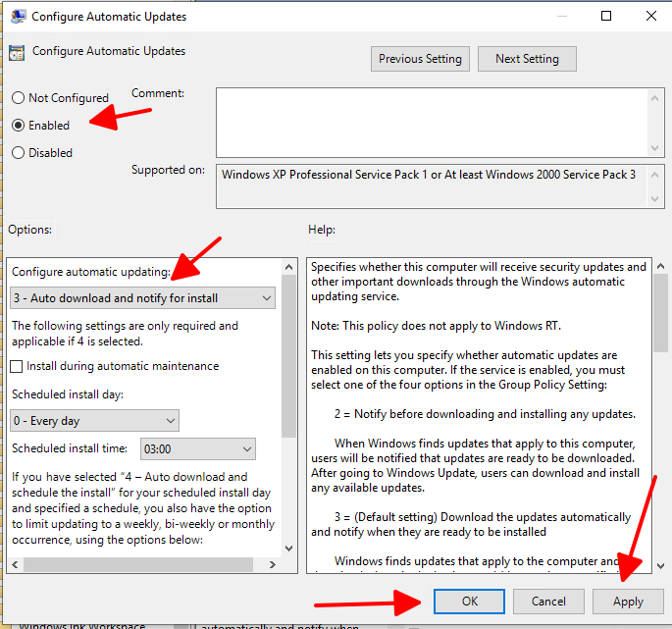
Task: Click inside the Comment text box
Action: click(432, 122)
